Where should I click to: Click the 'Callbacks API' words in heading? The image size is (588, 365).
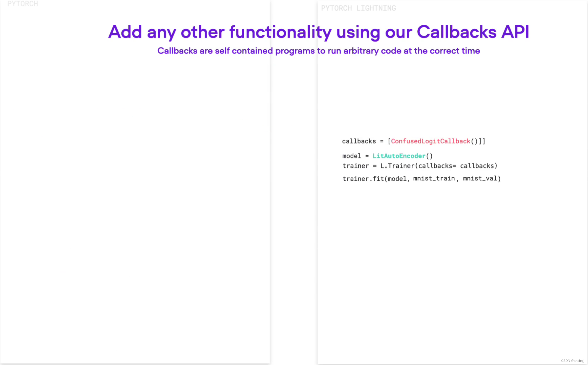pyautogui.click(x=473, y=32)
